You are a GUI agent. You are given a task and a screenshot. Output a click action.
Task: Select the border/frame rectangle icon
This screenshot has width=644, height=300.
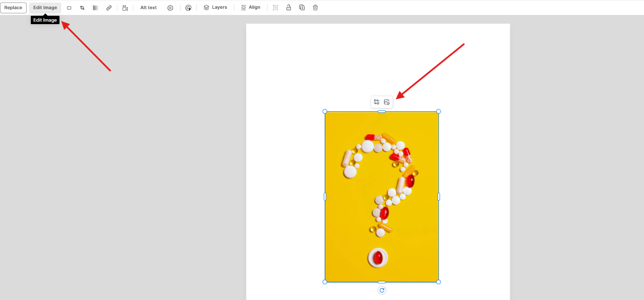coord(69,8)
